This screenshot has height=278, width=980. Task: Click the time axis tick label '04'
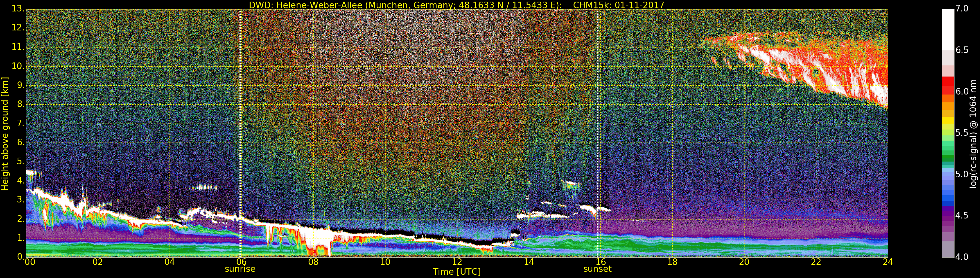pos(170,262)
